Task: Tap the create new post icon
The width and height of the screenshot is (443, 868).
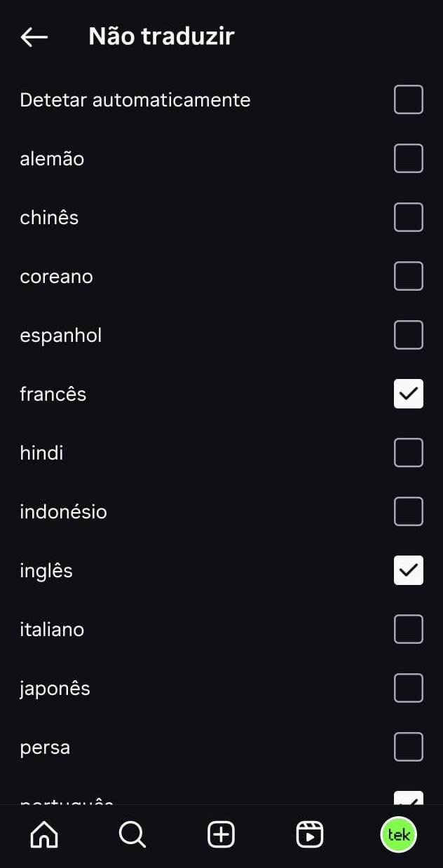Action: click(x=221, y=834)
